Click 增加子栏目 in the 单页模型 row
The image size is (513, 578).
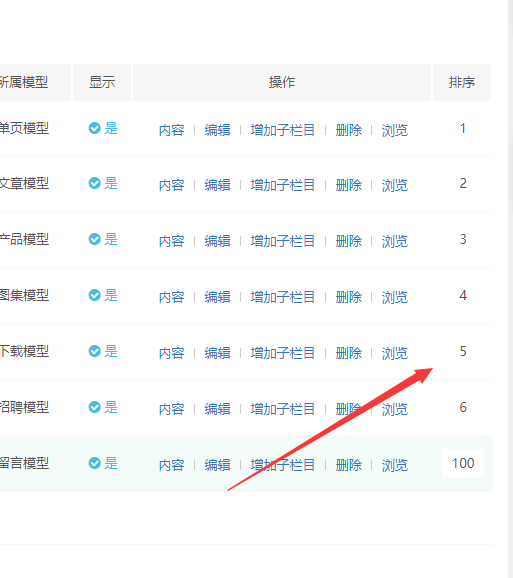pyautogui.click(x=283, y=130)
